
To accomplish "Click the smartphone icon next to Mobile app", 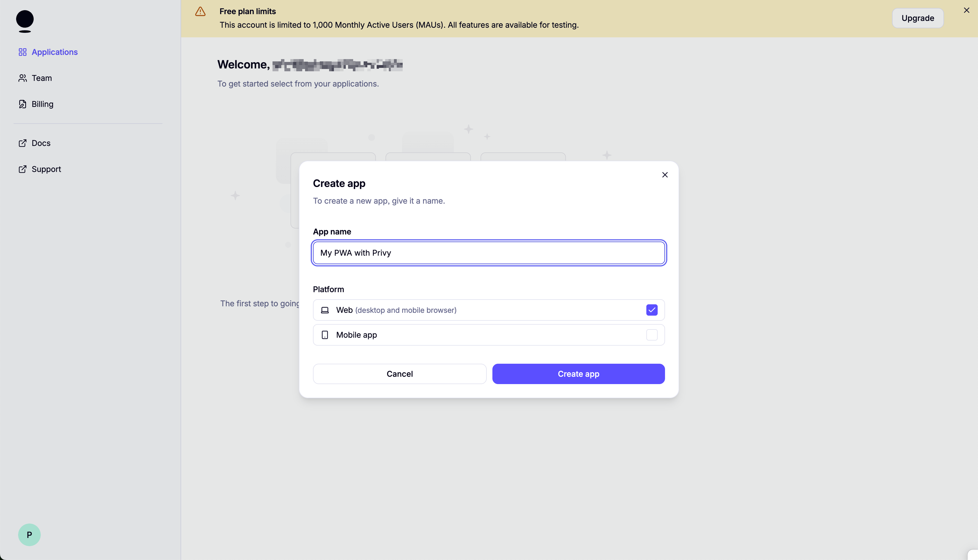I will tap(325, 335).
